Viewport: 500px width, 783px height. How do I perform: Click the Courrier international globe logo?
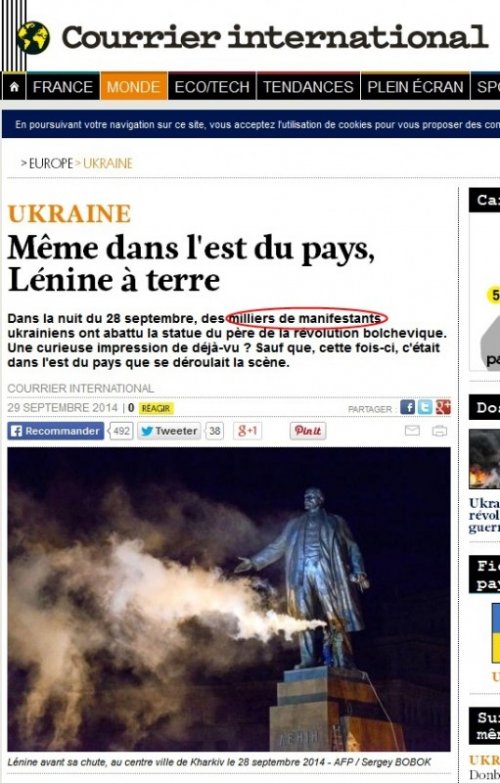point(33,37)
